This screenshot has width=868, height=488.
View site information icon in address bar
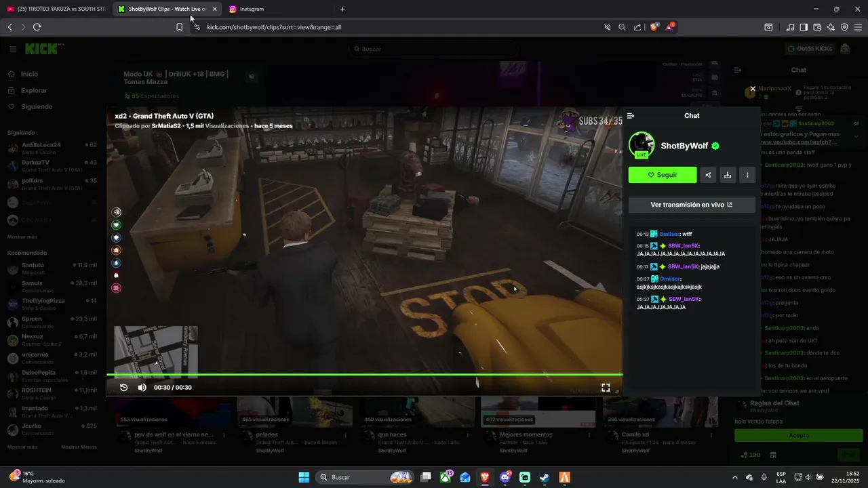(197, 27)
